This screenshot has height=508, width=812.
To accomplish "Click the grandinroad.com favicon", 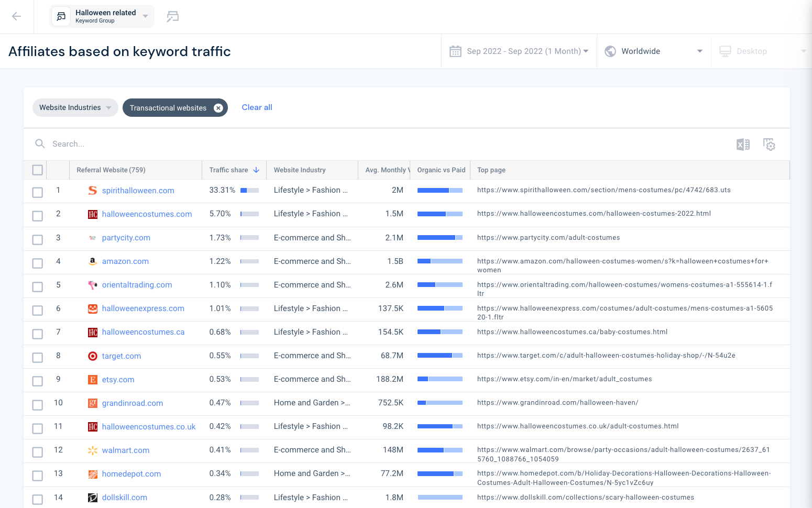I will [x=93, y=403].
